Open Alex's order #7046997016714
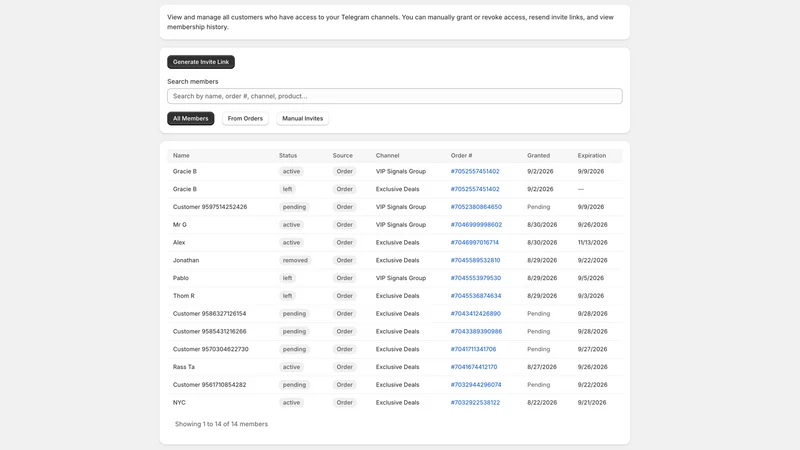Screen dimensions: 800x450 (x=474, y=243)
